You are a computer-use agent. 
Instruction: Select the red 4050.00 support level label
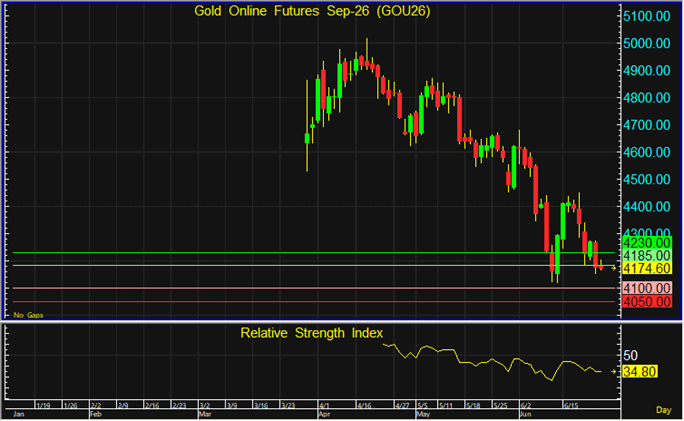coord(647,302)
